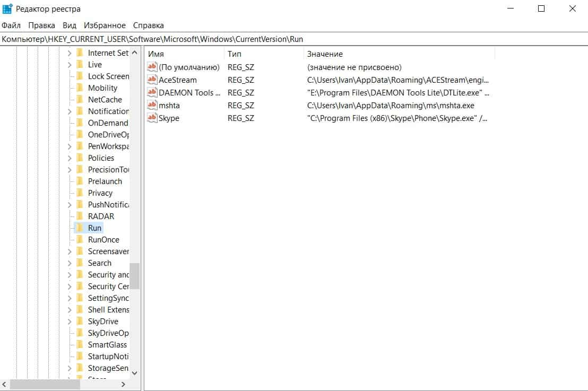This screenshot has height=391, width=588.
Task: Click the AceStream string value icon
Action: (152, 80)
